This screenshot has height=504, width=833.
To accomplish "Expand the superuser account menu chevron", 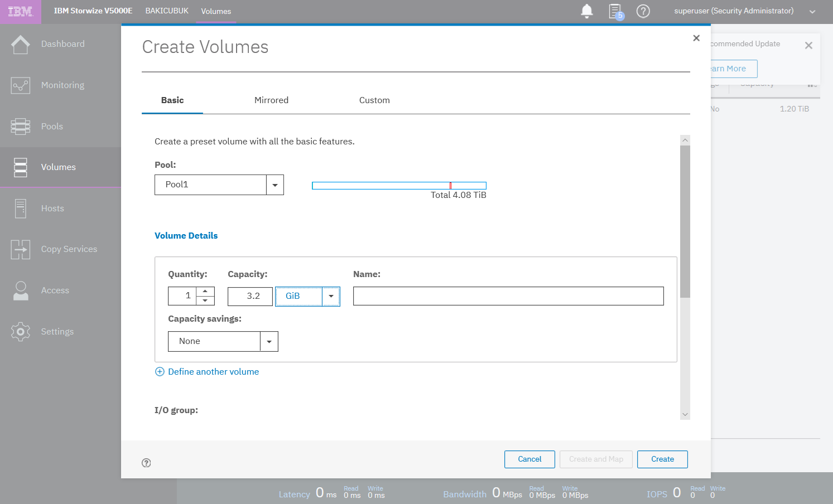I will [x=812, y=12].
